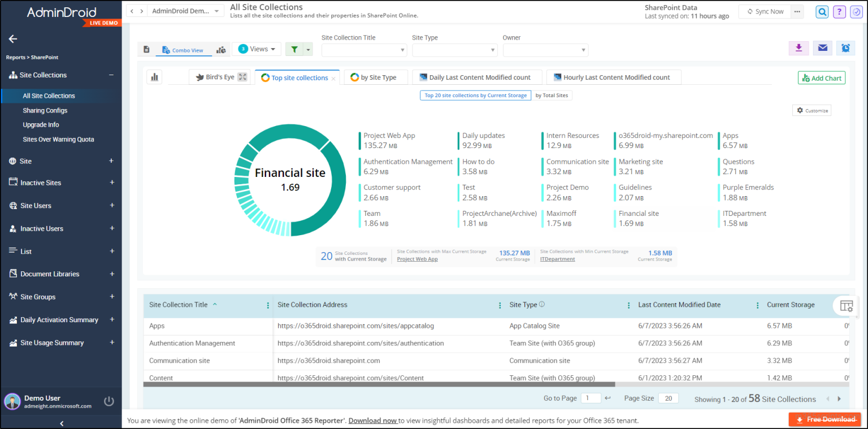Switch to the by Site Type chart tab
The height and width of the screenshot is (429, 868).
coord(375,77)
